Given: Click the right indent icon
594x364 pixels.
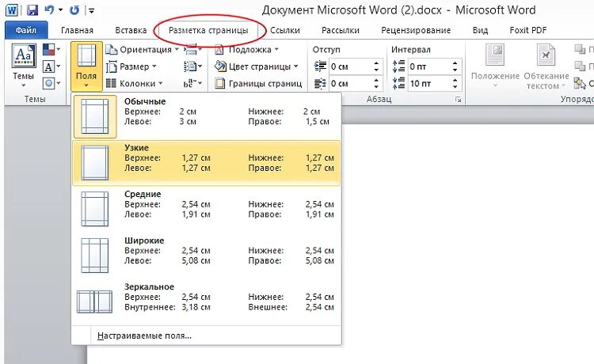Looking at the screenshot, I should point(320,83).
